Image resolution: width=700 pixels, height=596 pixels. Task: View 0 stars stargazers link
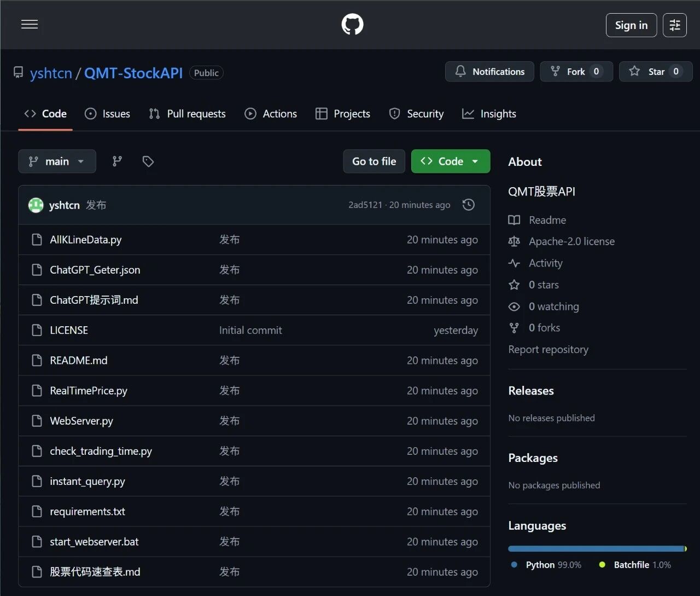(544, 285)
